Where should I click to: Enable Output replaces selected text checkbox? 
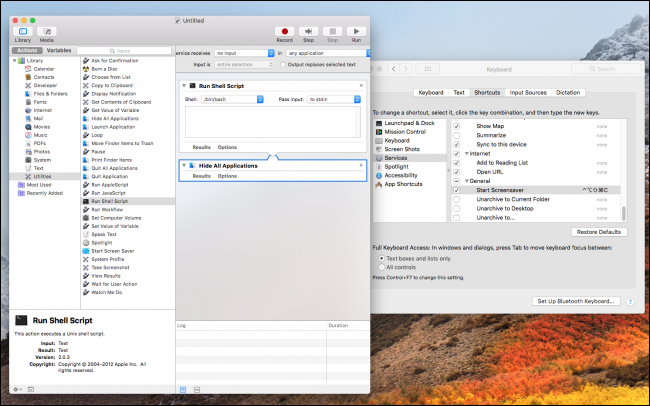(x=283, y=65)
